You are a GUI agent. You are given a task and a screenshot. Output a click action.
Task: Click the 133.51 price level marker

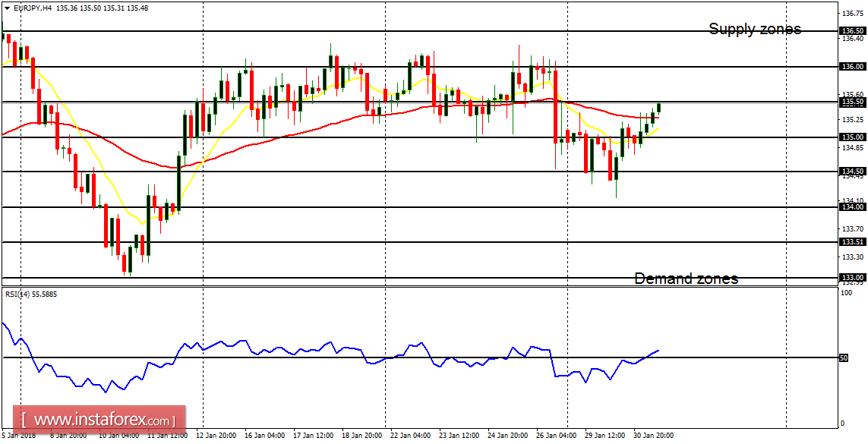point(851,242)
